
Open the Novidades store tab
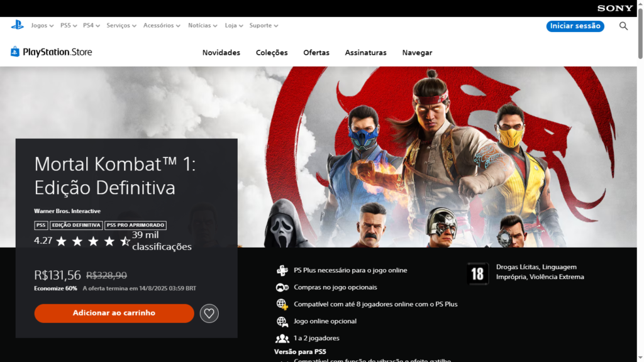[x=221, y=53]
